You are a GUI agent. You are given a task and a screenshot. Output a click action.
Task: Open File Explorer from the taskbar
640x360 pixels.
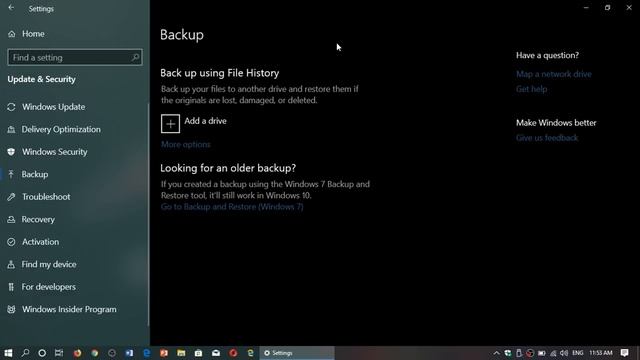[181, 353]
